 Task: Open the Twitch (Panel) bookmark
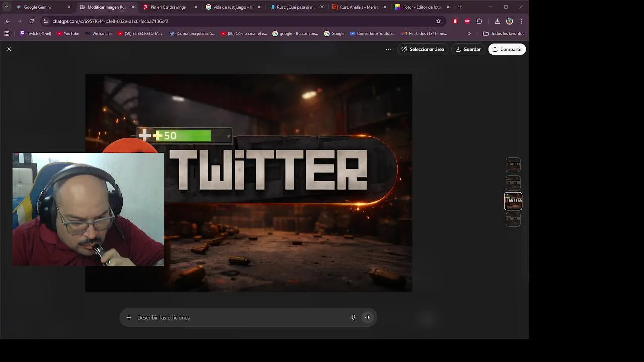click(x=35, y=34)
